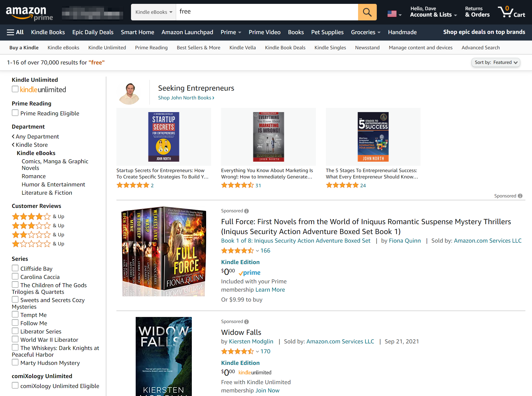Enable Prime Reading Eligible checkbox

(15, 113)
